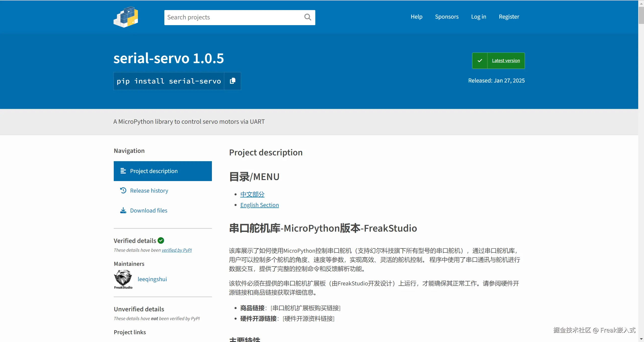Open the Sponsors page
Viewport: 644px width, 342px height.
click(447, 17)
